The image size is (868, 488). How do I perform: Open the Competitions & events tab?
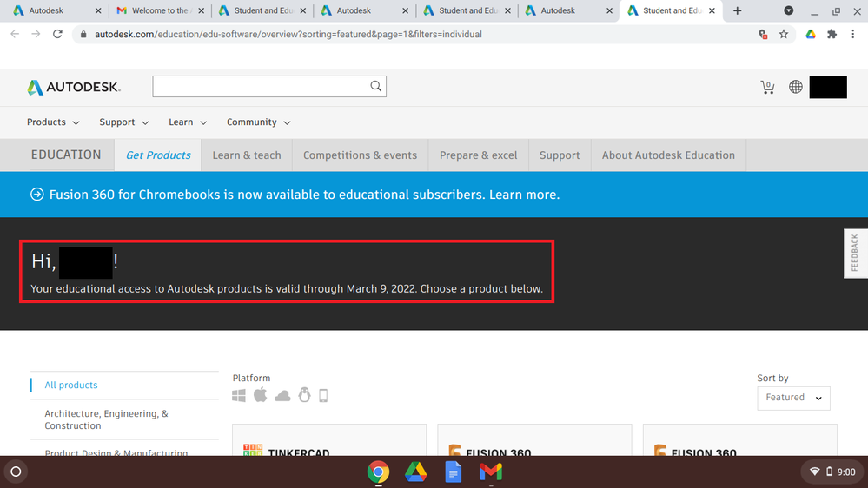point(361,155)
